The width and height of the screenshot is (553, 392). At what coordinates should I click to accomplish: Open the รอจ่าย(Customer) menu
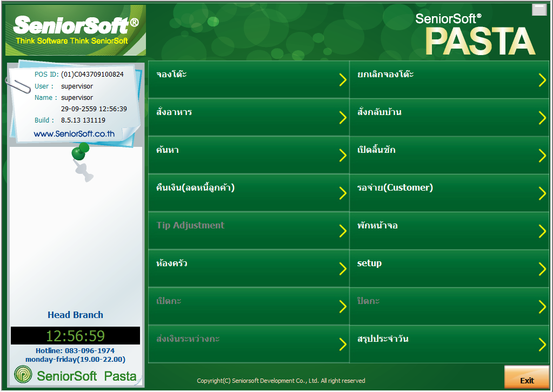coord(449,193)
